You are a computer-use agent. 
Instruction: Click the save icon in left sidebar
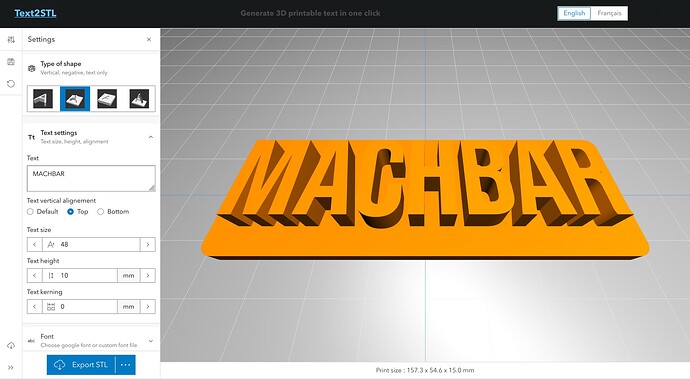[x=11, y=62]
